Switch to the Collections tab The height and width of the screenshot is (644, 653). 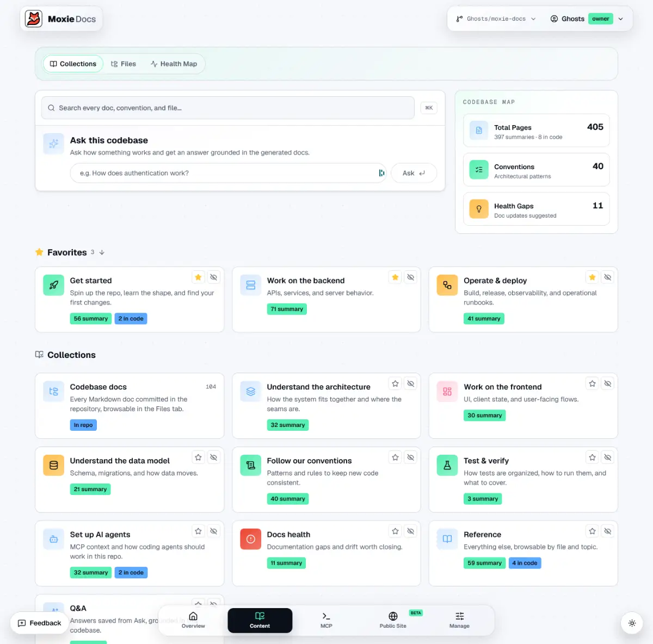(73, 64)
